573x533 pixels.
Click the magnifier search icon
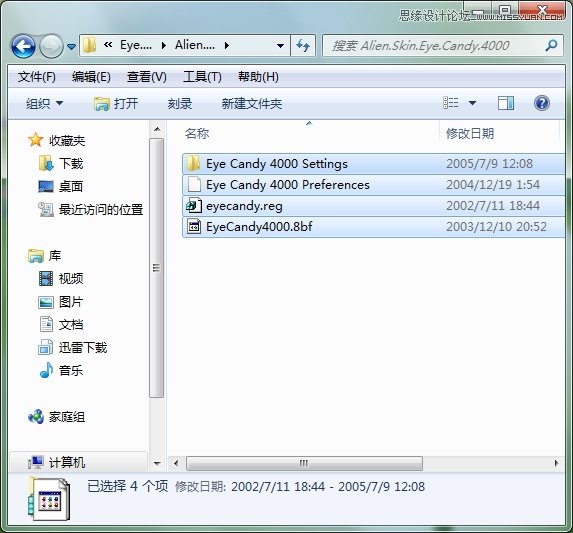click(x=551, y=45)
